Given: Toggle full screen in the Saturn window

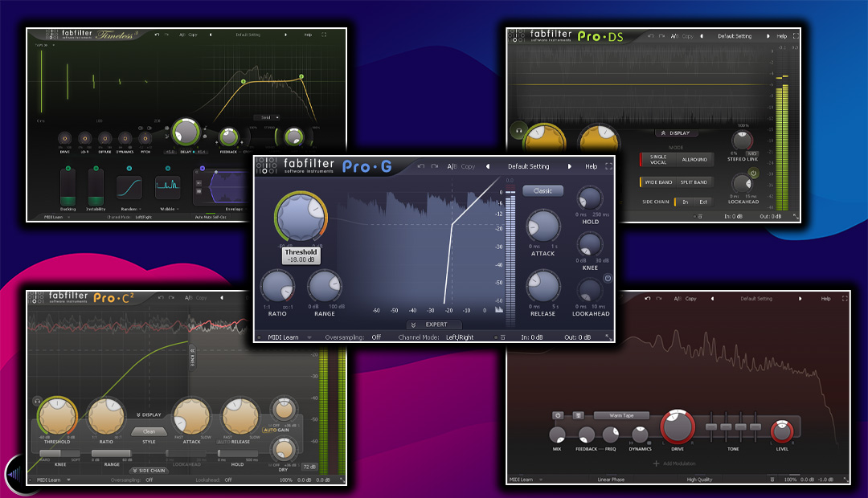Looking at the screenshot, I should (845, 298).
